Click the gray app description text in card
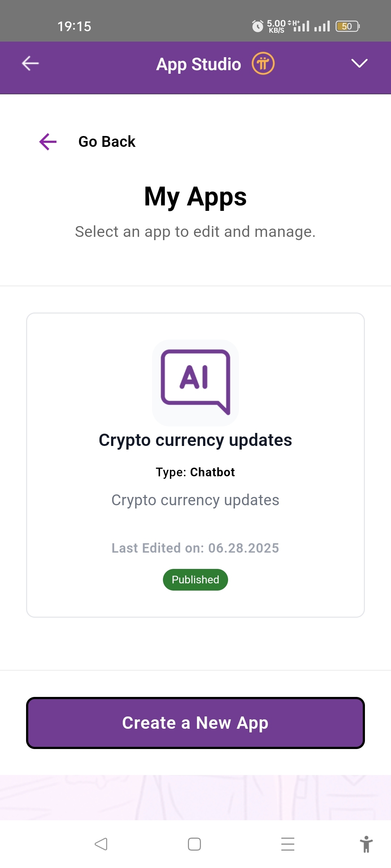The height and width of the screenshot is (868, 391). click(195, 500)
